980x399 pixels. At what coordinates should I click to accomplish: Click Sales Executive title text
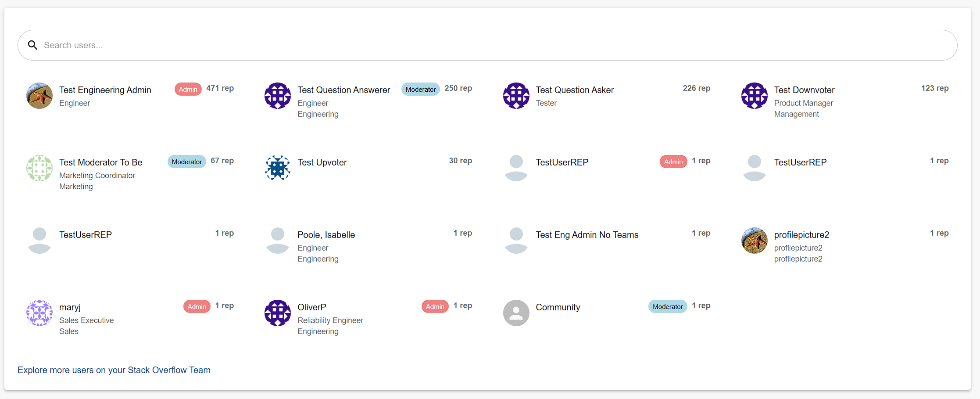[x=86, y=320]
